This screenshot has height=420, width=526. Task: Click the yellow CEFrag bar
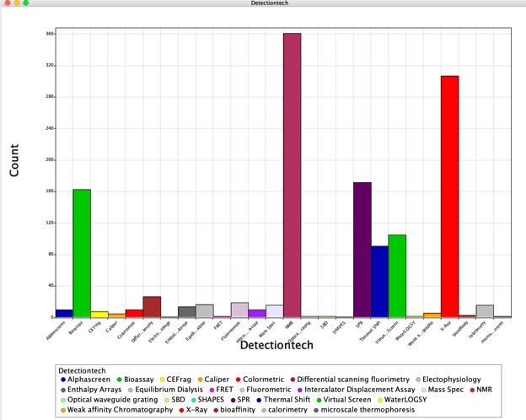coord(99,315)
